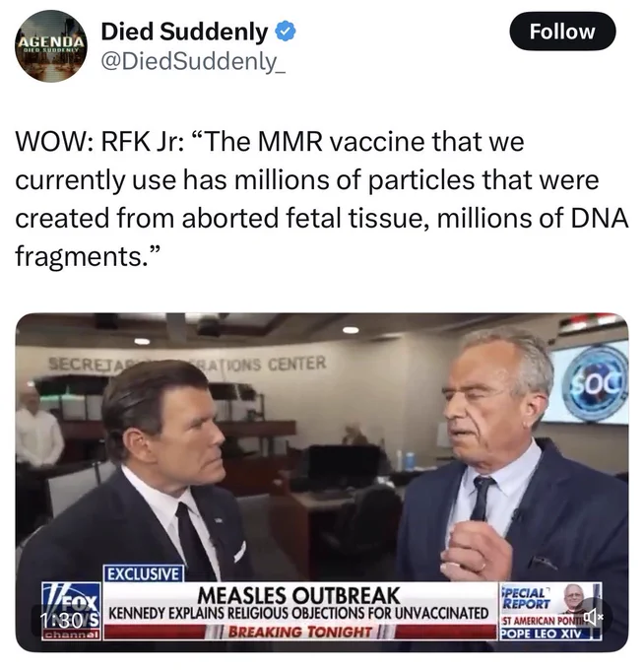Open the @DiedSuddenly_ handle link

pyautogui.click(x=193, y=62)
